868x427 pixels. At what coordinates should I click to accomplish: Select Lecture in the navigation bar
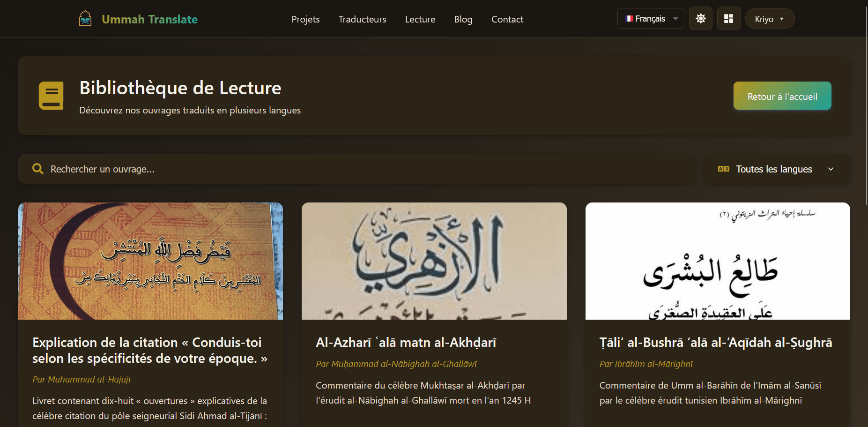click(x=420, y=19)
